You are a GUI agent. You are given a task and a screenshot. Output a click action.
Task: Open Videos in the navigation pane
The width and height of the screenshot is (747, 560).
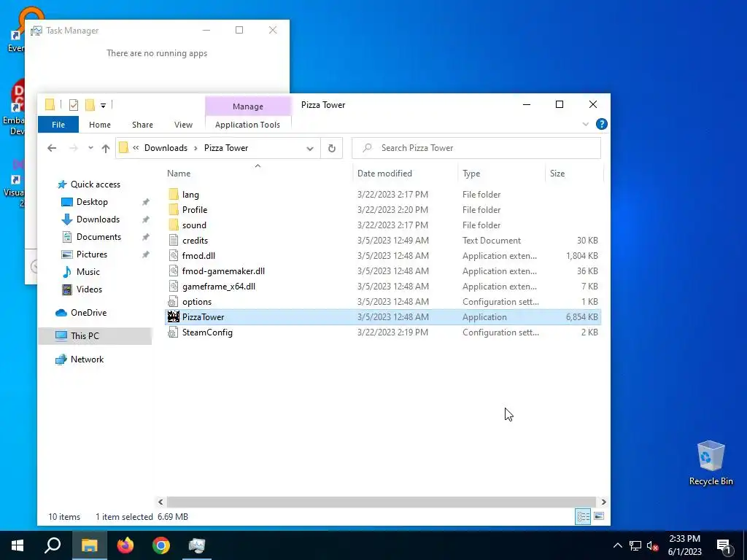pyautogui.click(x=89, y=289)
